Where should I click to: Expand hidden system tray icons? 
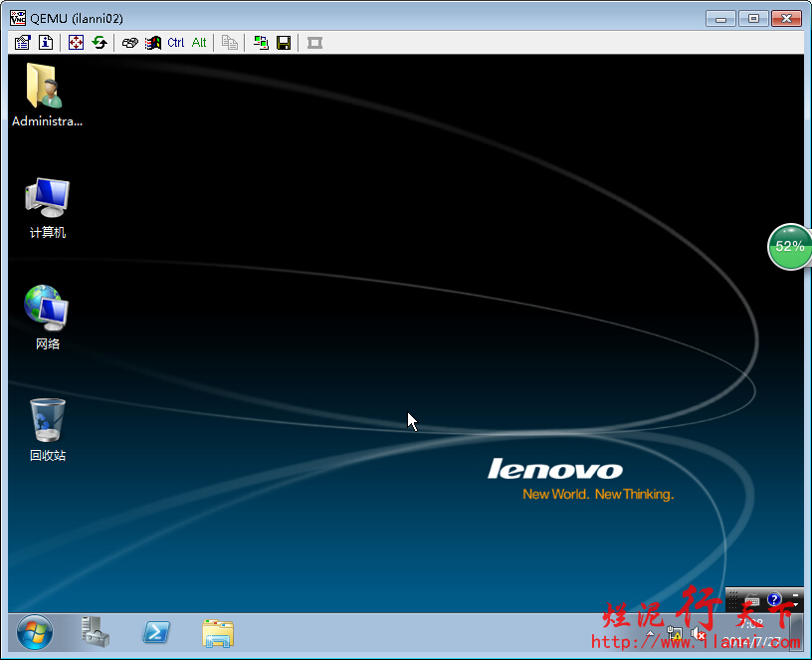[651, 633]
